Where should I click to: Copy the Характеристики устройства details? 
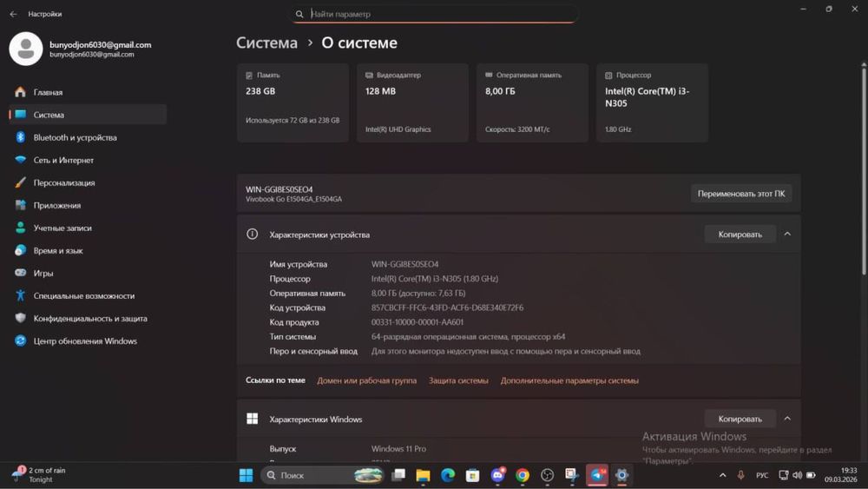pyautogui.click(x=740, y=235)
